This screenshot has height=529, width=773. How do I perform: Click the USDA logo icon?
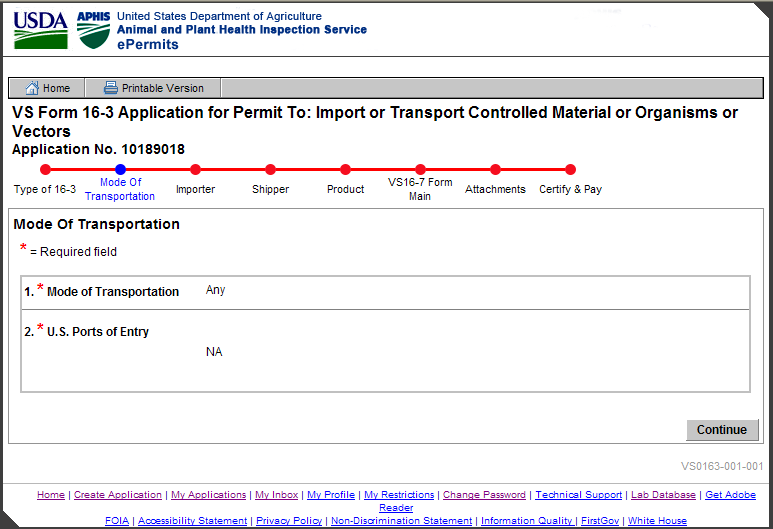pos(40,30)
